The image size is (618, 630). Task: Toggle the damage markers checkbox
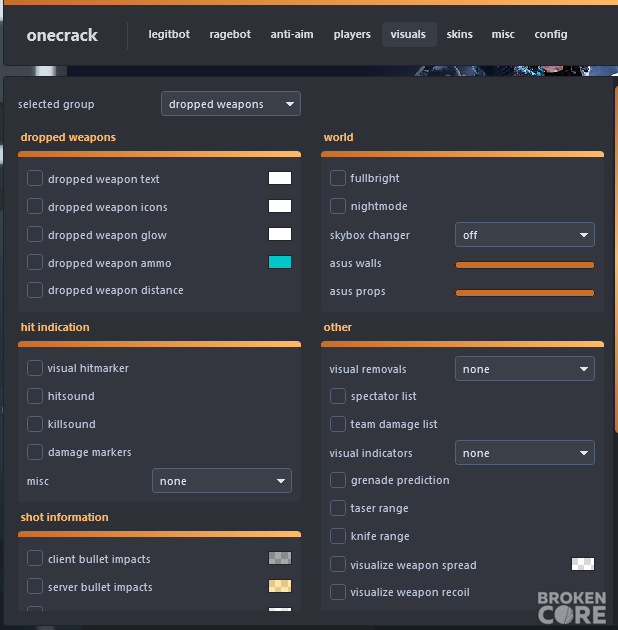35,452
